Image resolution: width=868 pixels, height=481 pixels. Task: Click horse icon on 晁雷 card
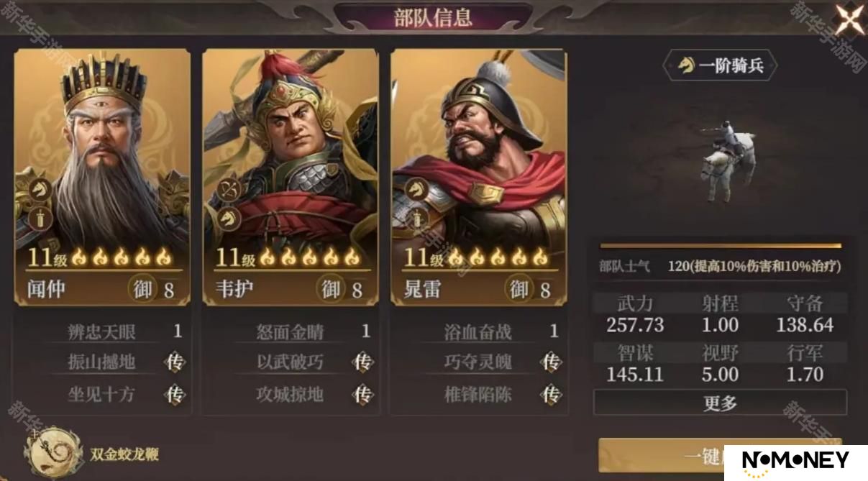click(416, 190)
